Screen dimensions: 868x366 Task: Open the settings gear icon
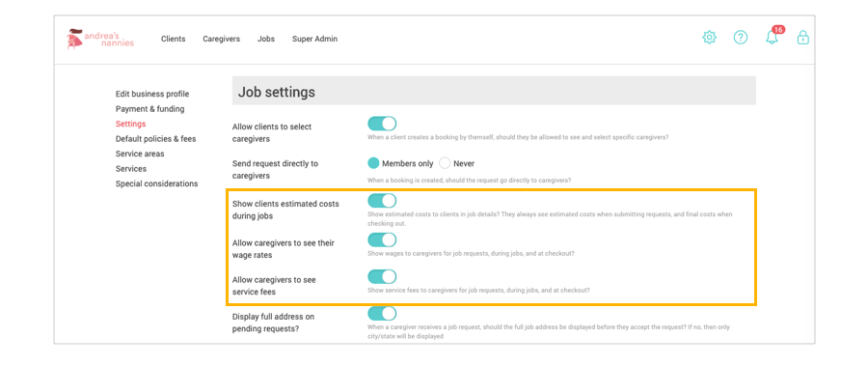point(709,38)
